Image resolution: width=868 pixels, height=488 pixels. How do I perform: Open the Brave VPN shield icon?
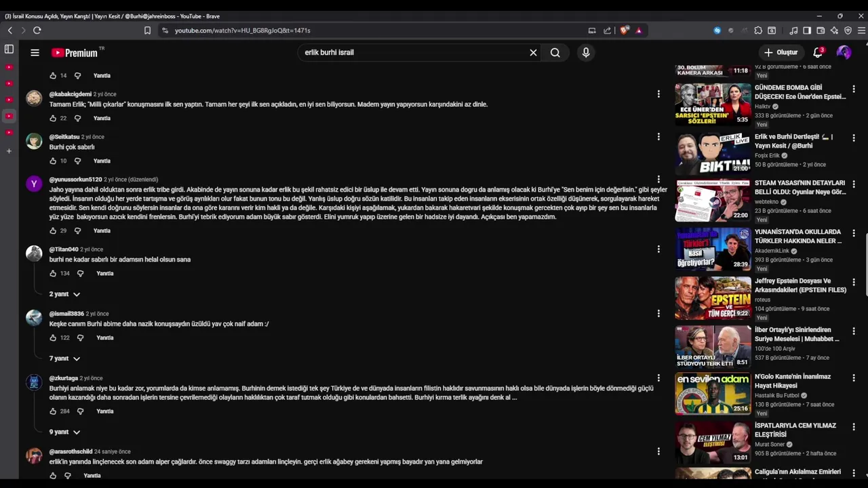[848, 30]
